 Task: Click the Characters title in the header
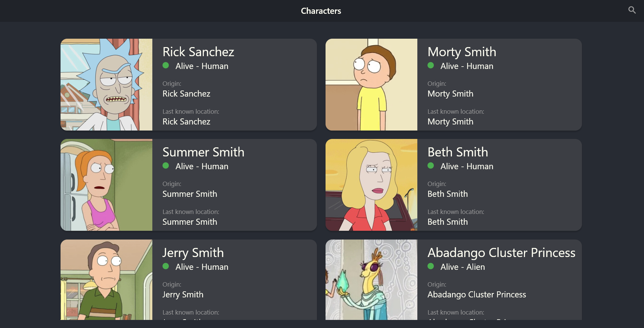(x=321, y=10)
